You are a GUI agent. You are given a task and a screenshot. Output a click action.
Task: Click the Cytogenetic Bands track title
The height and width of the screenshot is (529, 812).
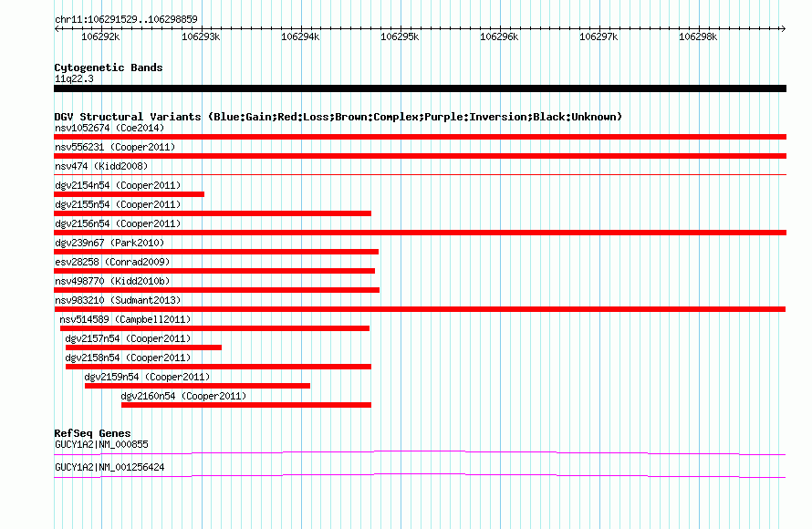pyautogui.click(x=109, y=67)
